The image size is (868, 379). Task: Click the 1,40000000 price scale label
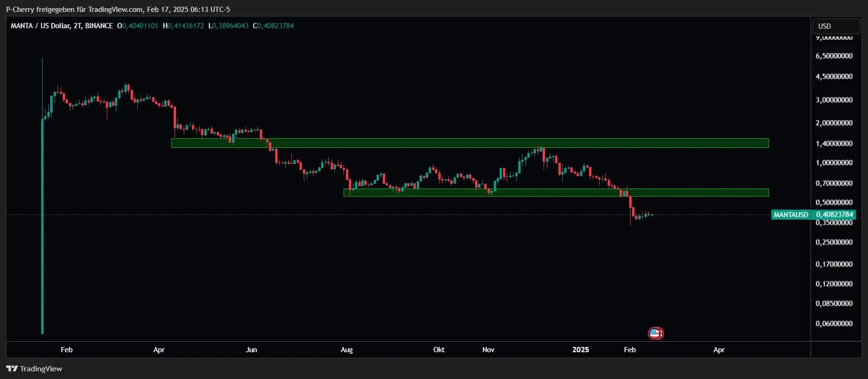[x=834, y=144]
